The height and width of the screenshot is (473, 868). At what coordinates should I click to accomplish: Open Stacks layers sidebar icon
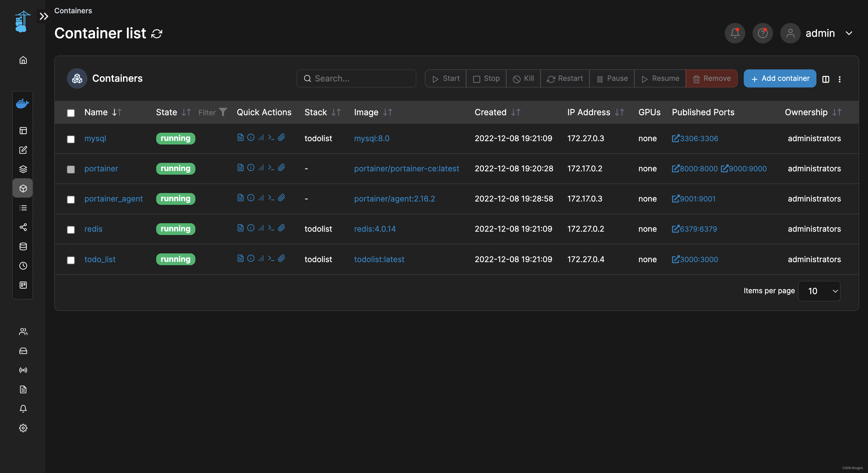coord(23,169)
